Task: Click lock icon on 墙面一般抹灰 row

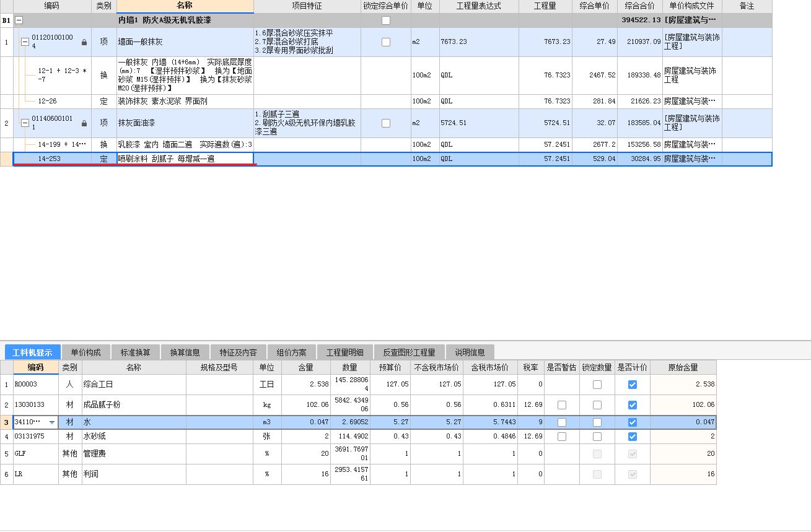Action: (x=84, y=42)
